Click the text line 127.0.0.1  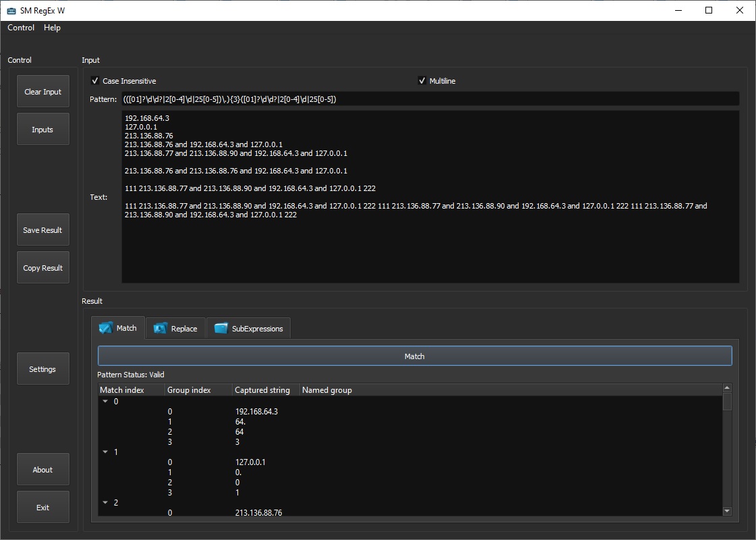click(x=141, y=127)
